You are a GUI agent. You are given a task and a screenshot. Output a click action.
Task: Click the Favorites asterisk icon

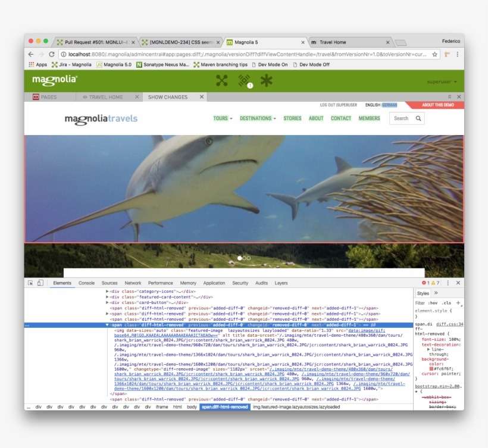pyautogui.click(x=266, y=81)
